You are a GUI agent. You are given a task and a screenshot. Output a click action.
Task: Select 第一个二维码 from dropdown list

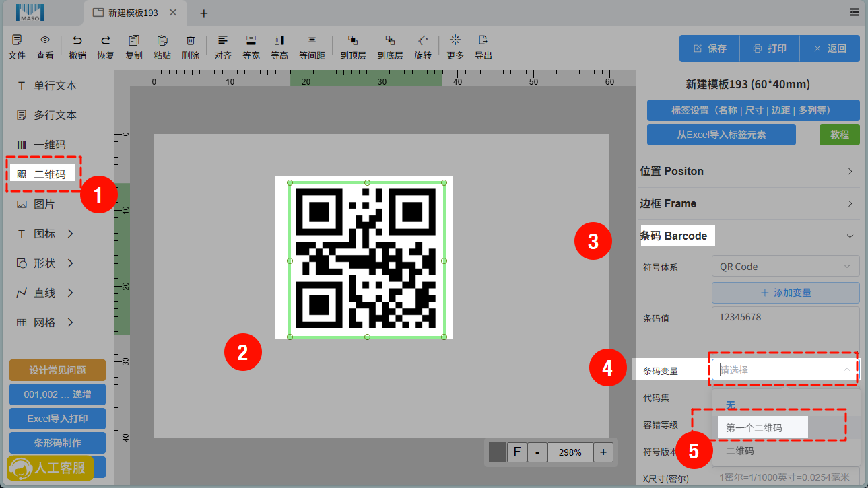[x=786, y=428]
